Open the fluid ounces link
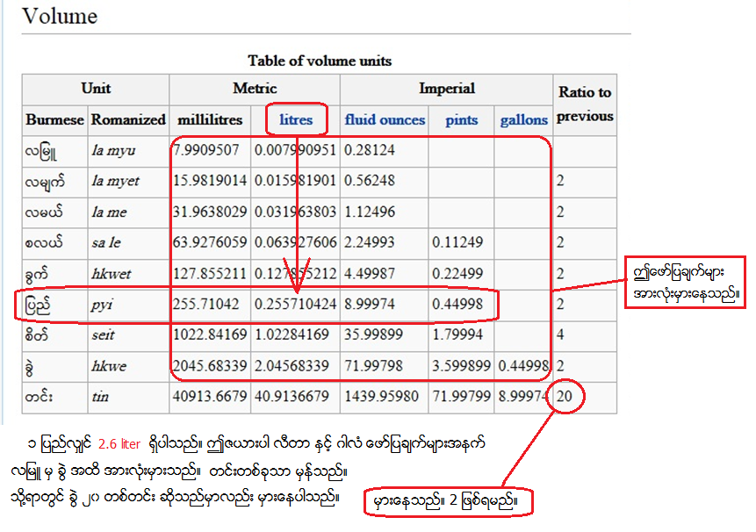This screenshot has width=756, height=532. 385,119
